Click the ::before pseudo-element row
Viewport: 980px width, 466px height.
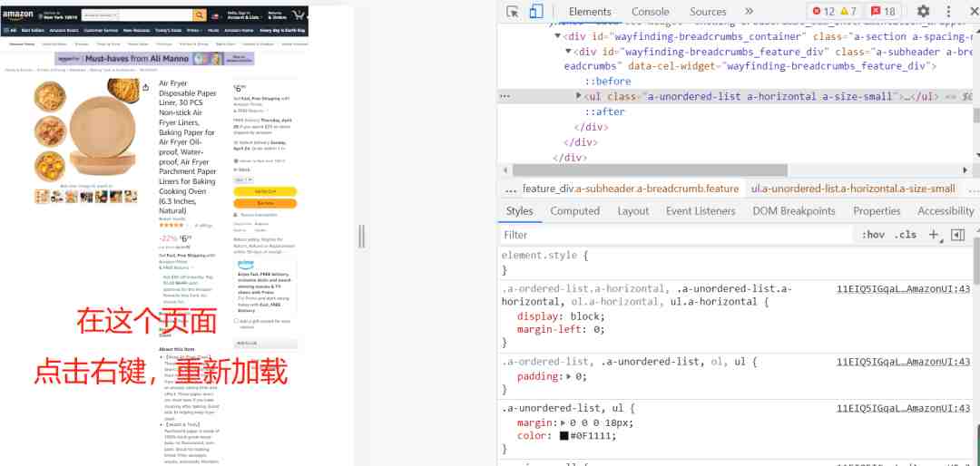coord(607,82)
